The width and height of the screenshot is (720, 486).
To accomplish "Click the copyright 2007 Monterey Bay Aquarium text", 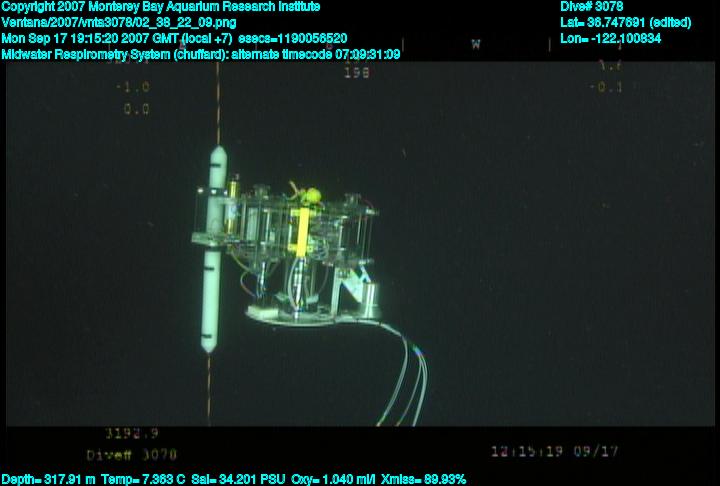I will point(161,7).
